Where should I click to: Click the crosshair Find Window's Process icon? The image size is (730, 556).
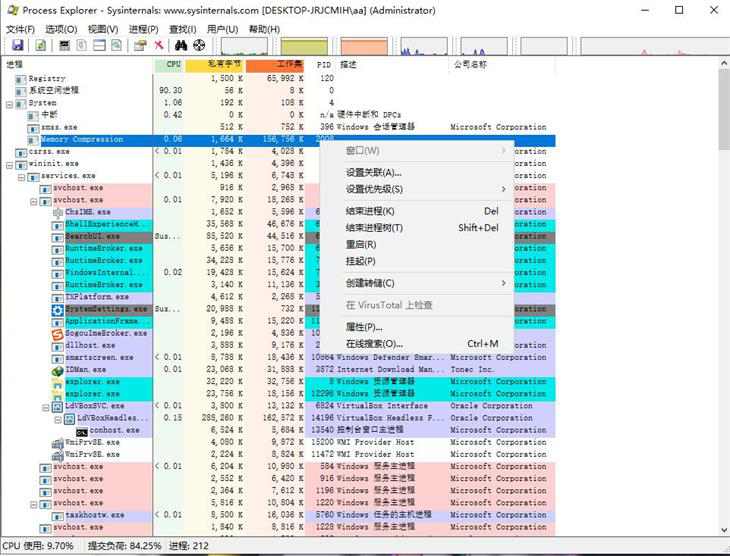coord(199,45)
